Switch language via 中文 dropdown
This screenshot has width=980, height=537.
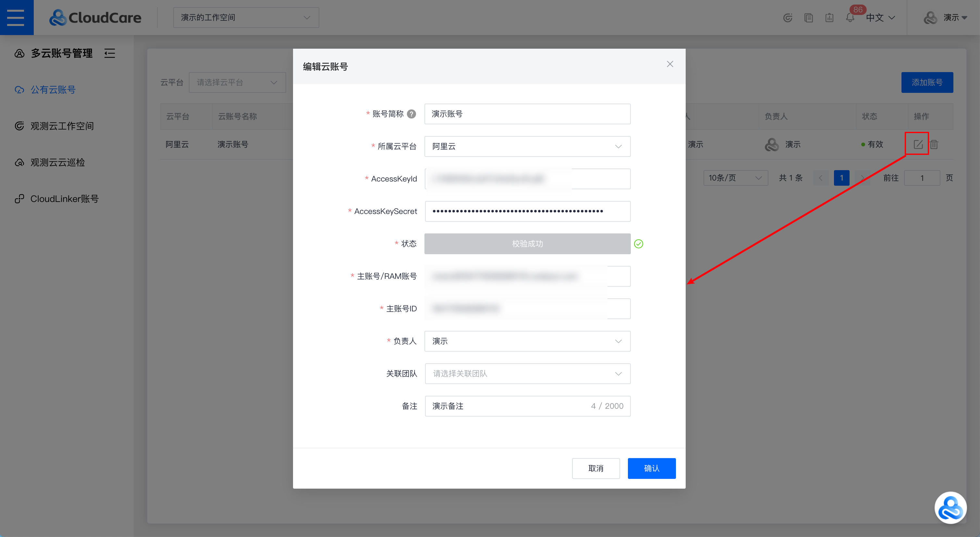pos(880,18)
